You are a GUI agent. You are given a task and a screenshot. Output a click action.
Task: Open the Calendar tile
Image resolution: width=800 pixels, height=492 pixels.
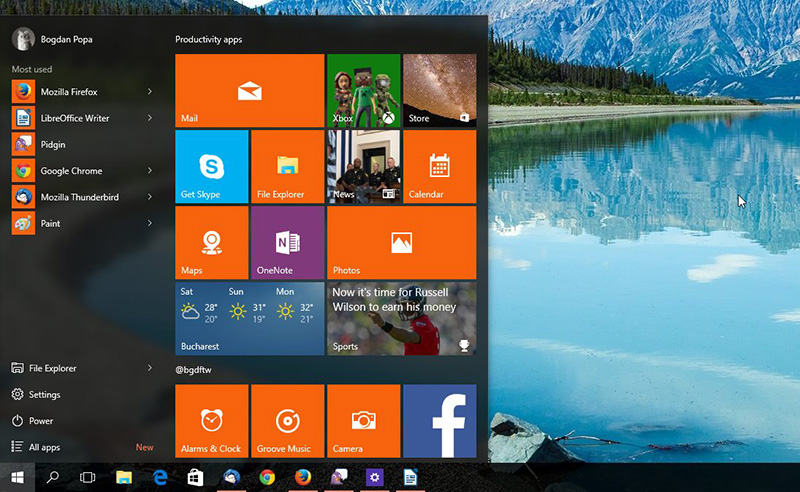click(440, 166)
